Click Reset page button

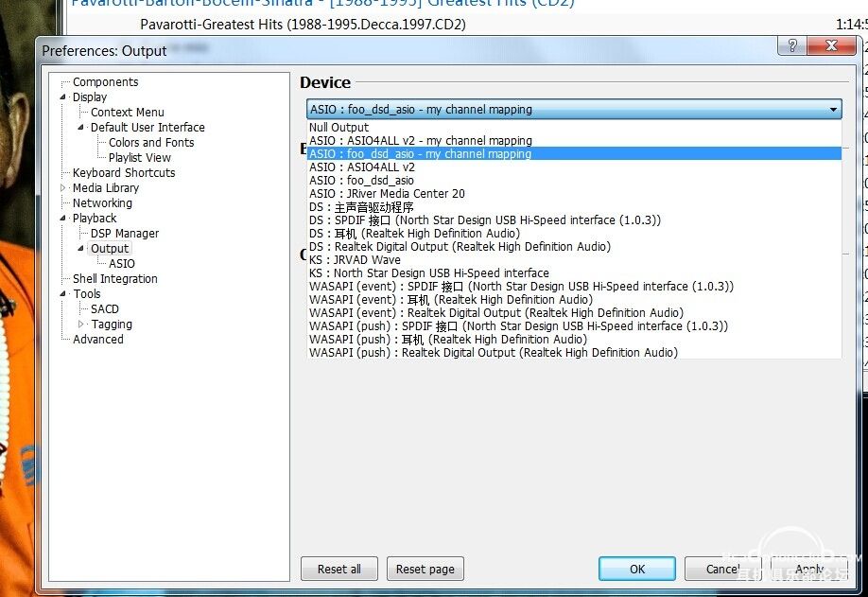pos(425,569)
